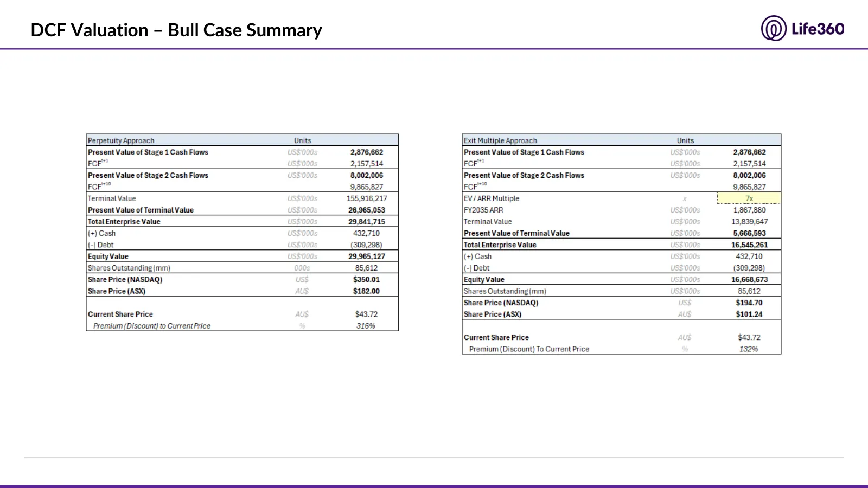
Task: Click the NASDAQ share price $350.01
Action: (367, 280)
